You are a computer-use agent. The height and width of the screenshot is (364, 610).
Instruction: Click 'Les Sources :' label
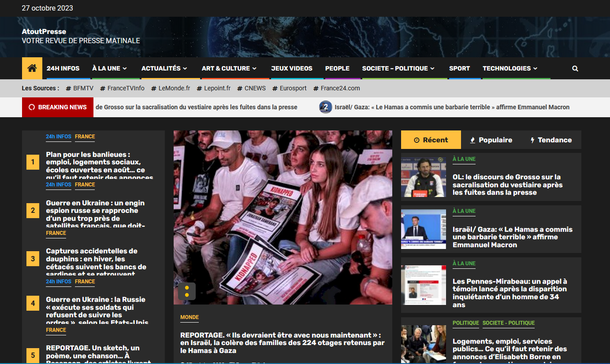click(41, 88)
